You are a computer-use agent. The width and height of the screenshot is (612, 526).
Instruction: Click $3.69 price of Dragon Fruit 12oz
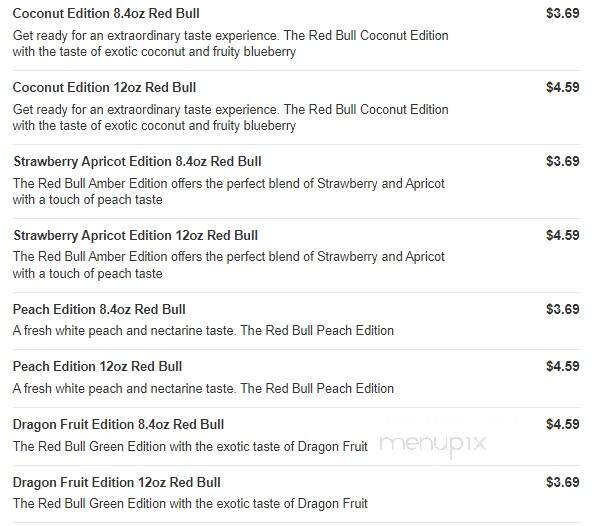point(562,482)
